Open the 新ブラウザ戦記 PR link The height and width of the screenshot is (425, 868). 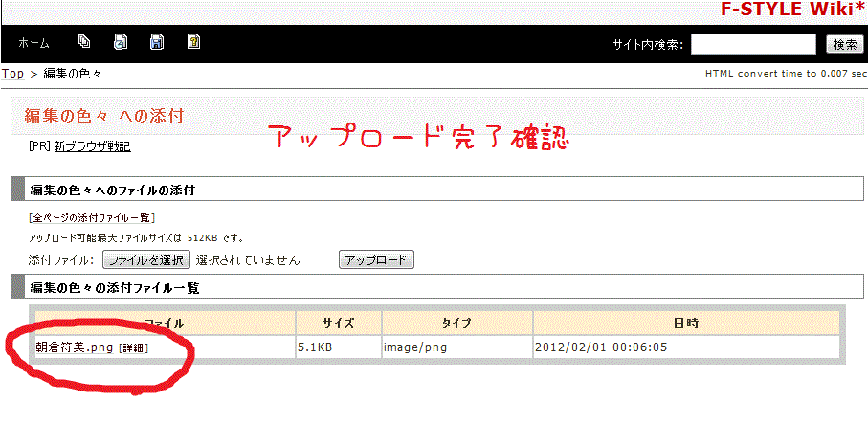[x=92, y=146]
